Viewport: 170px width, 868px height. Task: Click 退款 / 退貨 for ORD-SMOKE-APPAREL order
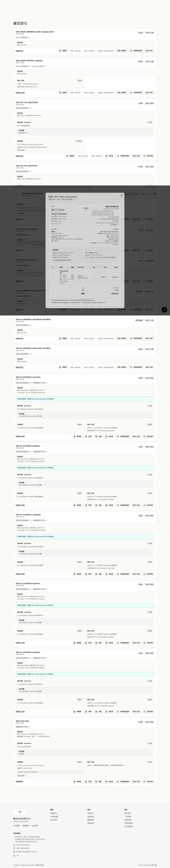pos(149,93)
